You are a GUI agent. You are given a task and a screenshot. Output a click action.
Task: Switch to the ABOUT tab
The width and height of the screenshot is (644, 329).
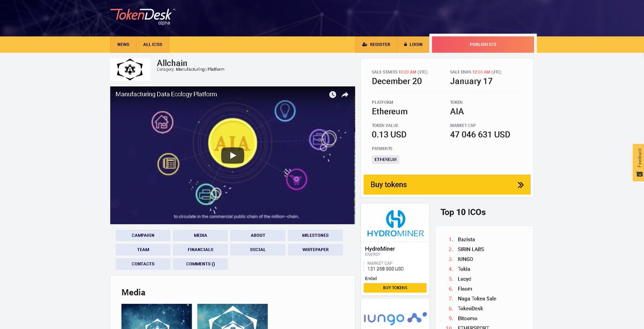click(258, 235)
